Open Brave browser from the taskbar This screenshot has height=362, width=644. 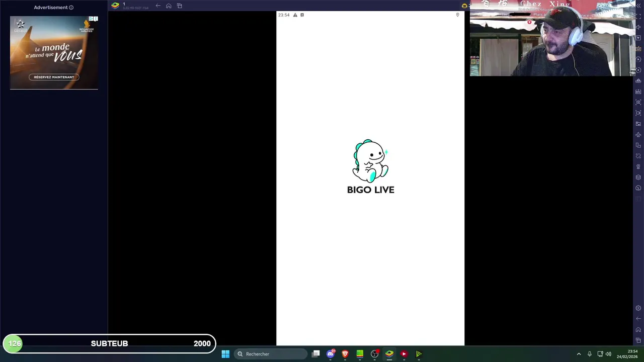(345, 354)
